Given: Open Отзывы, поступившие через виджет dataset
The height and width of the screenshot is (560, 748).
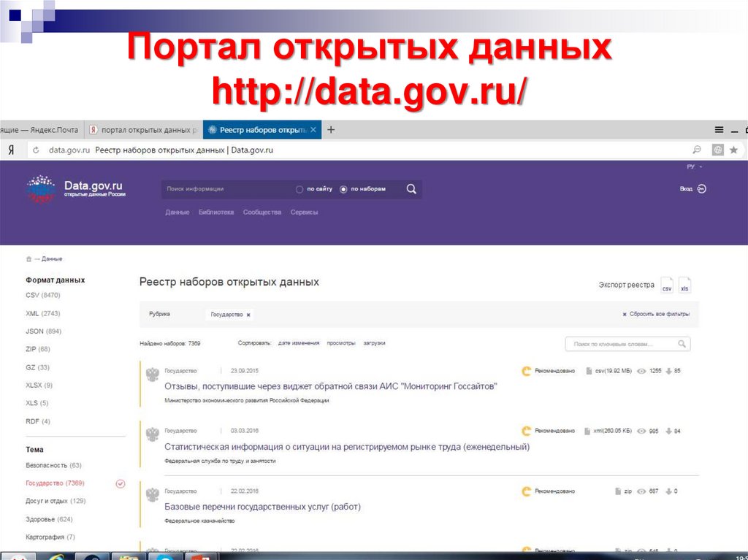Looking at the screenshot, I should coord(331,386).
